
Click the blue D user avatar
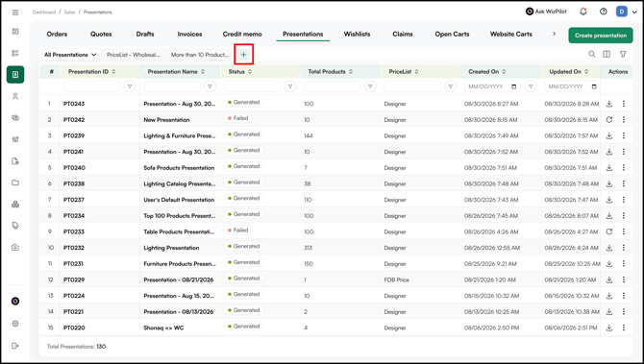tap(622, 12)
